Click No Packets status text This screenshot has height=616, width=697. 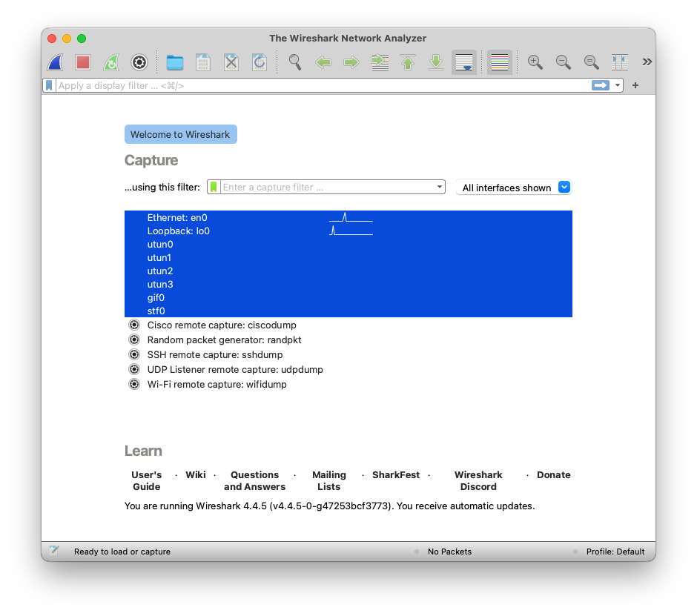click(x=449, y=552)
